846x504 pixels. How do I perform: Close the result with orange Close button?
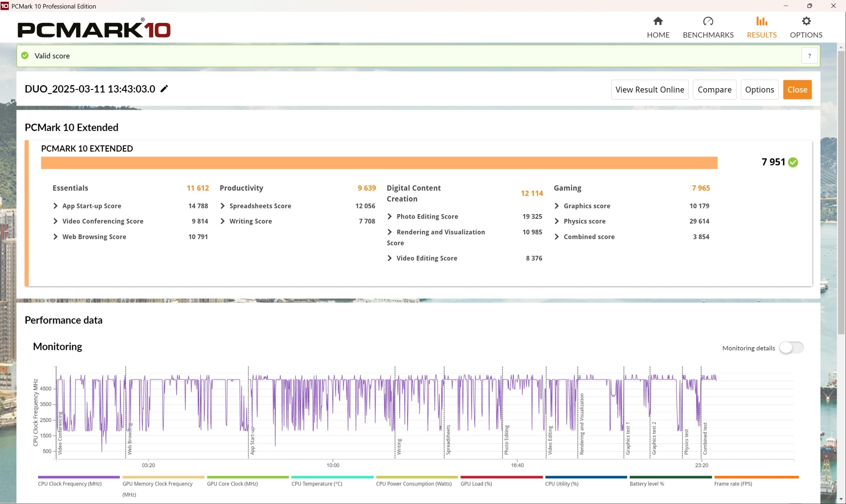pyautogui.click(x=797, y=89)
